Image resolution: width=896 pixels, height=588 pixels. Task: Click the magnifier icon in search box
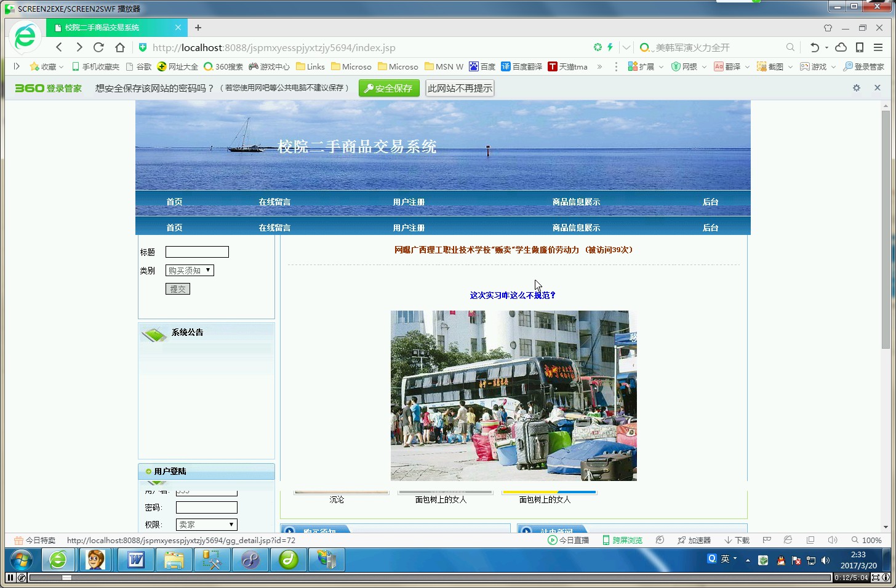pos(790,47)
